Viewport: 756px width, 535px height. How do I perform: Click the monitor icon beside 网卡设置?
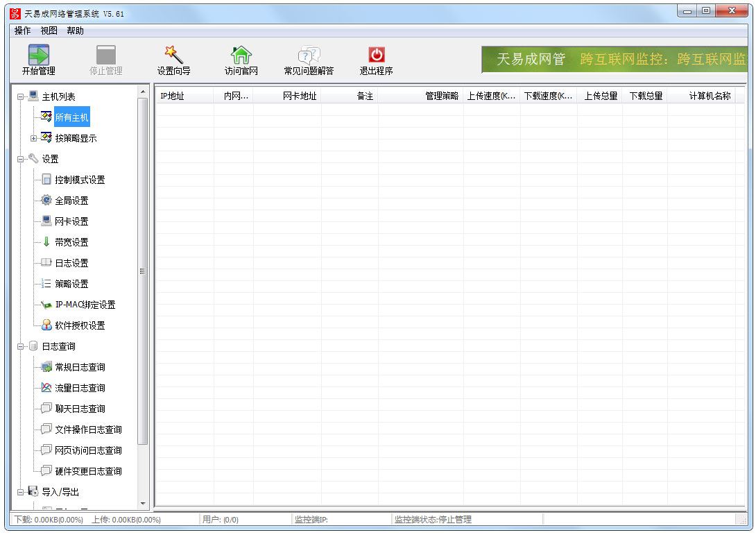[x=46, y=221]
